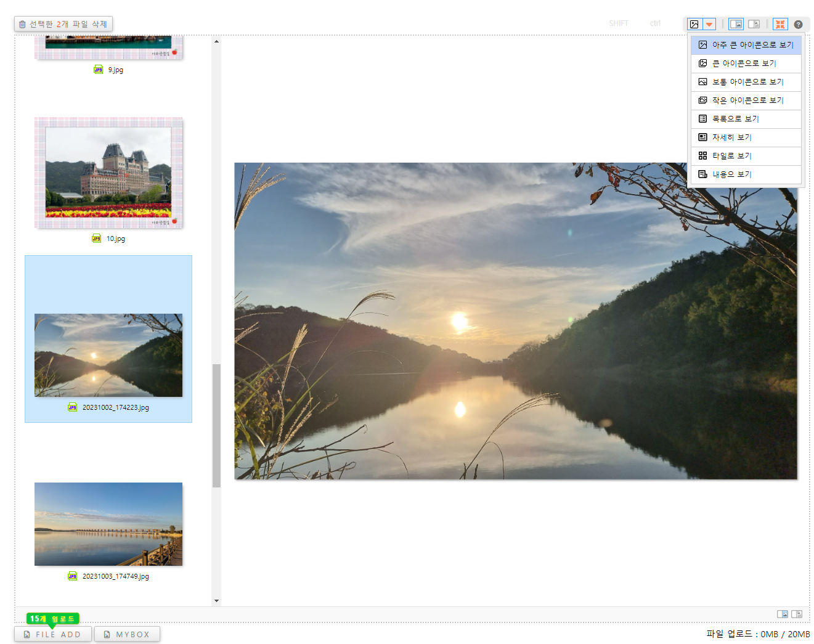This screenshot has height=644, width=814.
Task: Click the large lake sunset preview image
Action: click(516, 321)
